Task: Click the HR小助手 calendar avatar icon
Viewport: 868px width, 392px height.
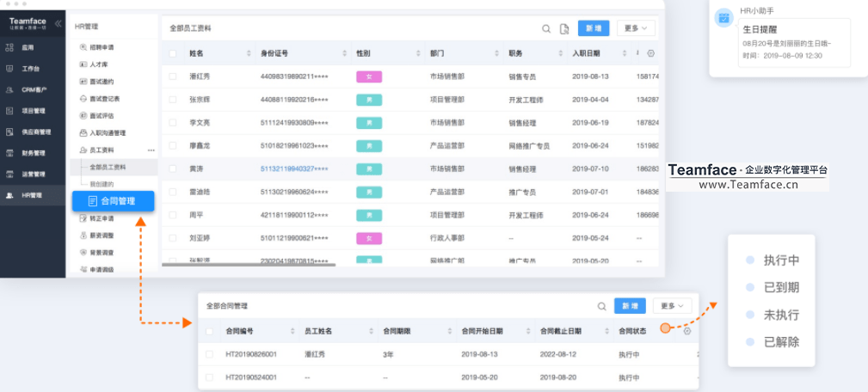Action: point(723,18)
